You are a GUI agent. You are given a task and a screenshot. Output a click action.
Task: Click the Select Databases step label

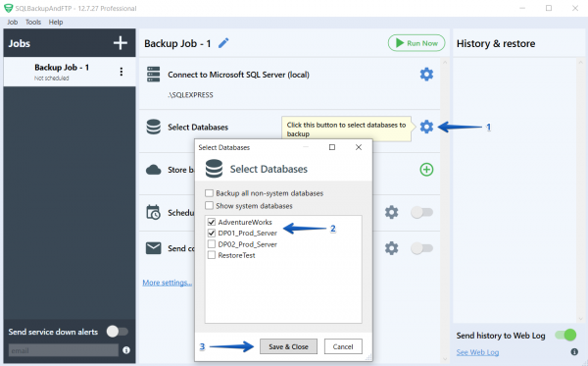coord(198,128)
